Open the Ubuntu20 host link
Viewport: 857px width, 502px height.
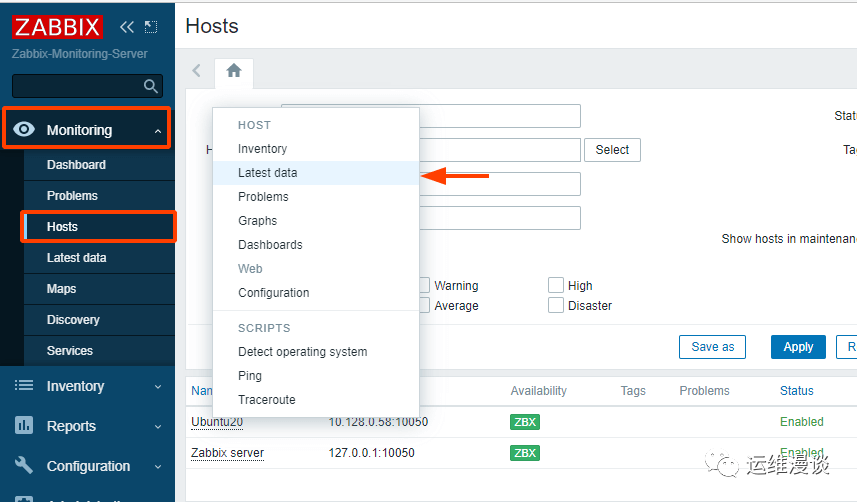coord(217,422)
